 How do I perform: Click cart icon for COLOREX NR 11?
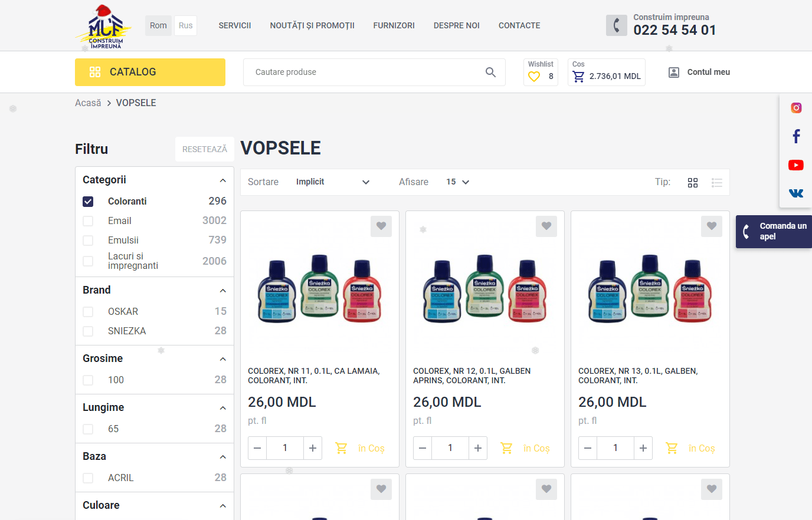341,448
